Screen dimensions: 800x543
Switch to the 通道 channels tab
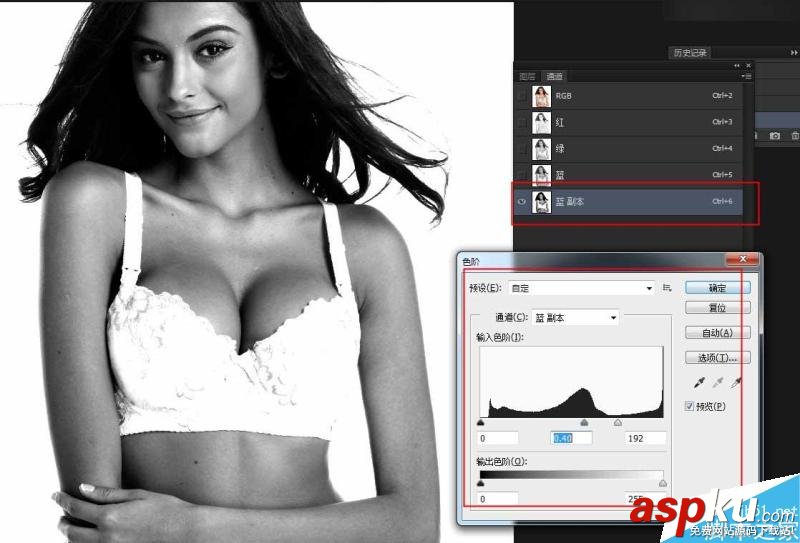coord(554,77)
